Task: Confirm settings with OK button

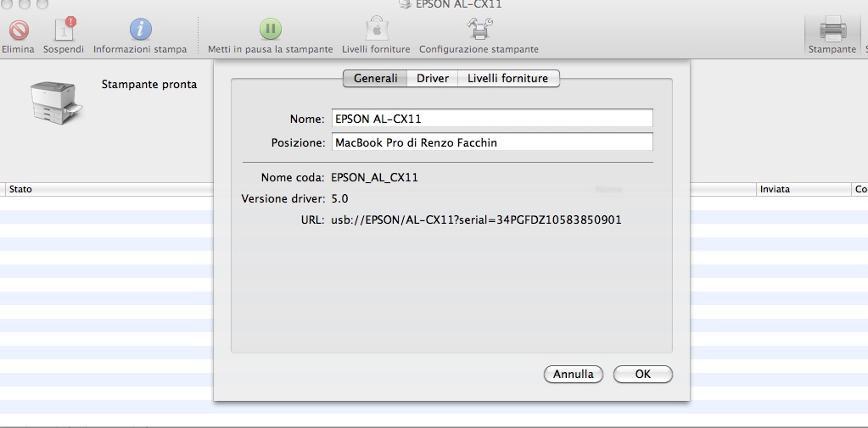Action: [x=642, y=375]
